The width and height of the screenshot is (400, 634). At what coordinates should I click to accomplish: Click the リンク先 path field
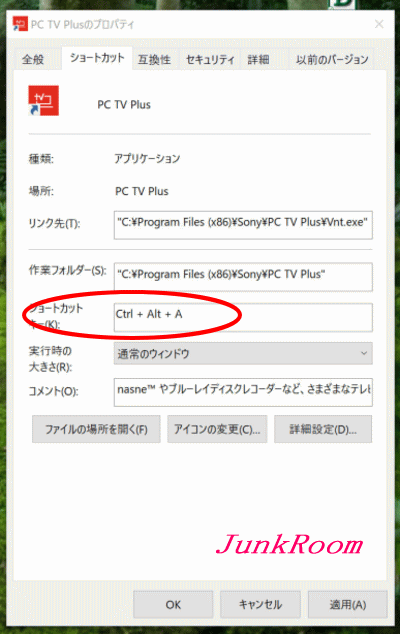243,225
